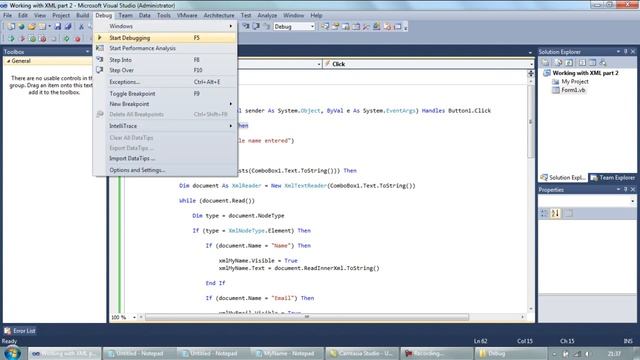Open the Error List tab
The height and width of the screenshot is (360, 640).
click(x=20, y=331)
